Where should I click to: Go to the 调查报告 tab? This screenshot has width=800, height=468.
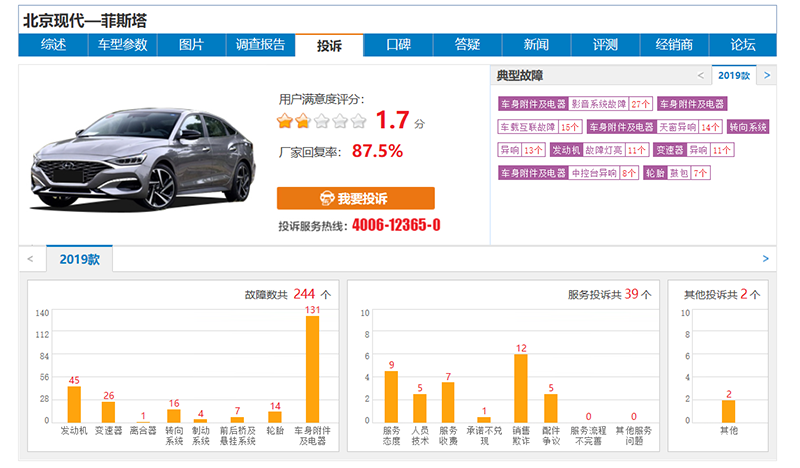pos(260,45)
